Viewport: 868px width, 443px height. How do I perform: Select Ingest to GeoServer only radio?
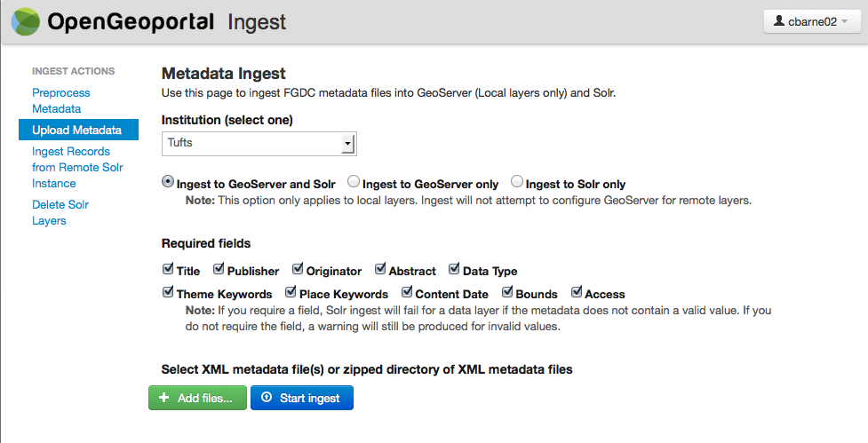[x=354, y=181]
